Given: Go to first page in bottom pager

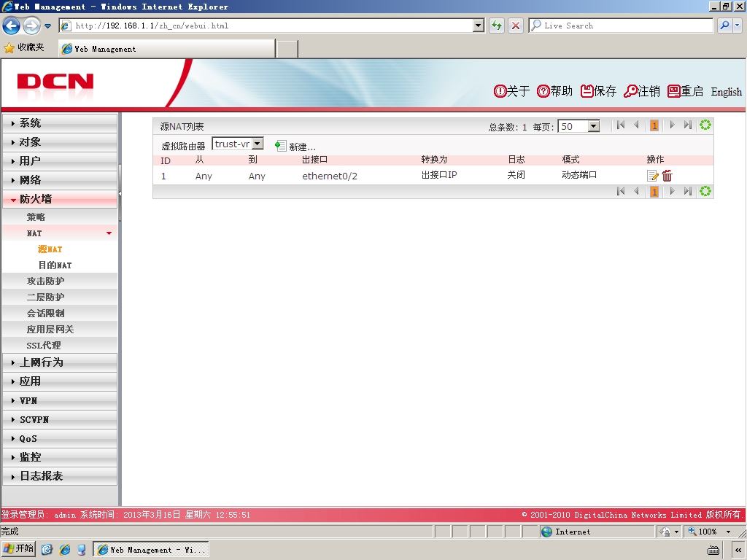Looking at the screenshot, I should click(x=621, y=191).
